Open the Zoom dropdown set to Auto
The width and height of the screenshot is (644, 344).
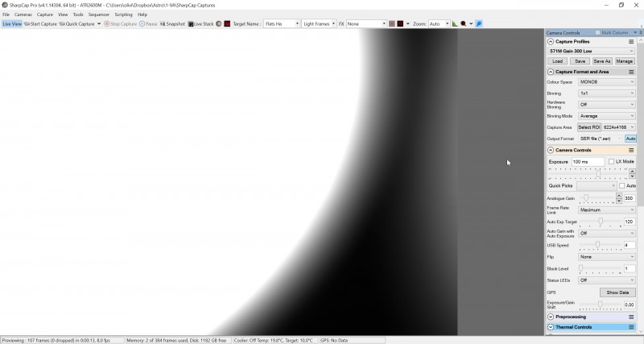(x=439, y=24)
